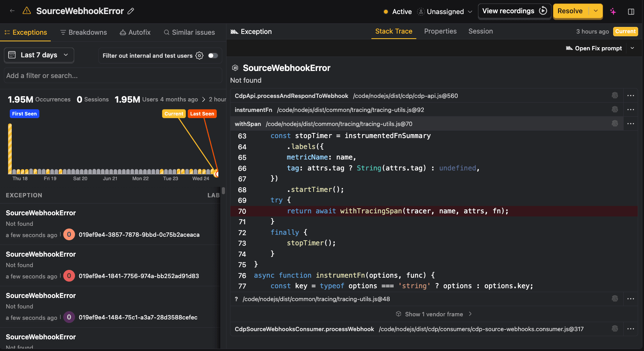Click the Add a filter or search field
The width and height of the screenshot is (644, 351).
113,75
